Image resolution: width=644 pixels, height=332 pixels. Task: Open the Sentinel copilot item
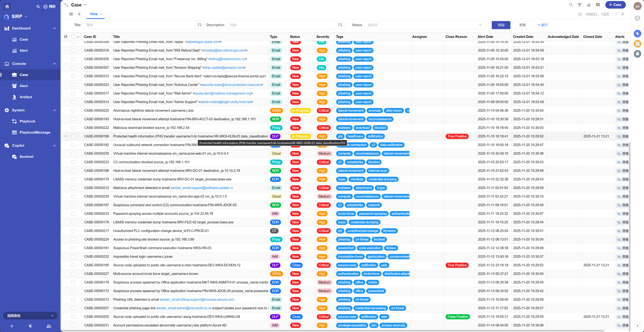pyautogui.click(x=26, y=156)
